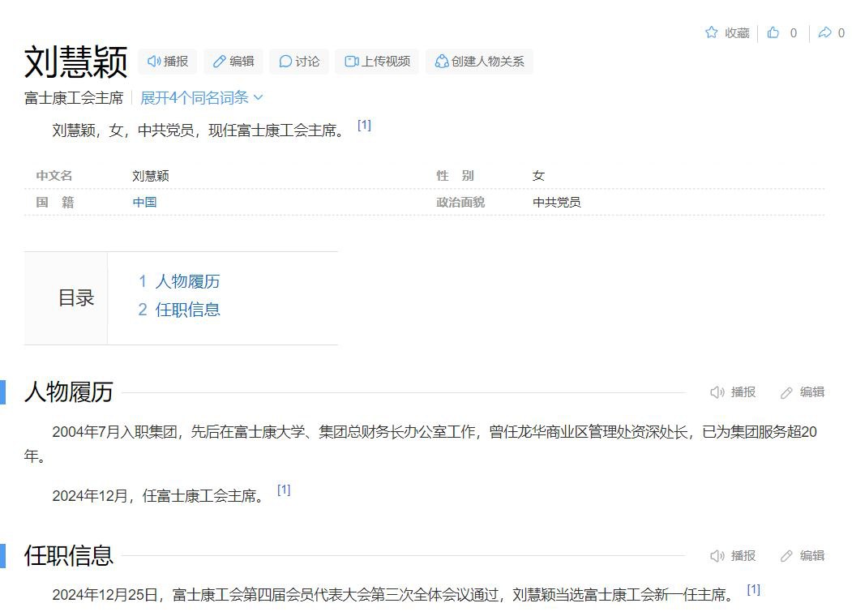This screenshot has height=616, width=852.
Task: Open the 编辑 pencil button beside the title
Action: (x=233, y=62)
